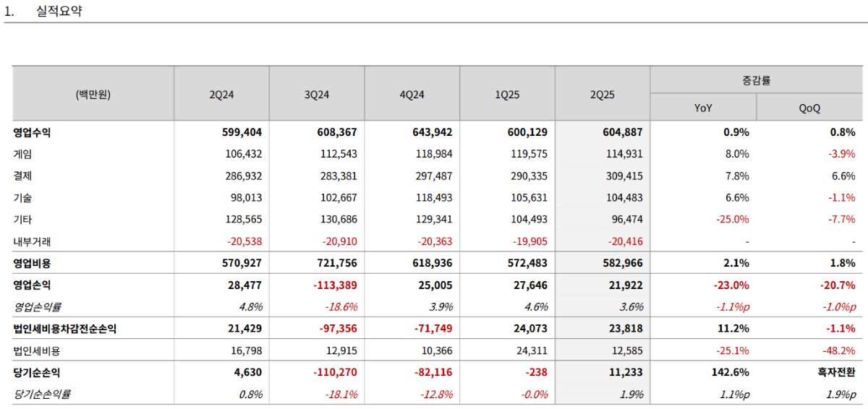Click the -110,270 value in 당기순손익 row
This screenshot has width=868, height=409.
[x=335, y=372]
